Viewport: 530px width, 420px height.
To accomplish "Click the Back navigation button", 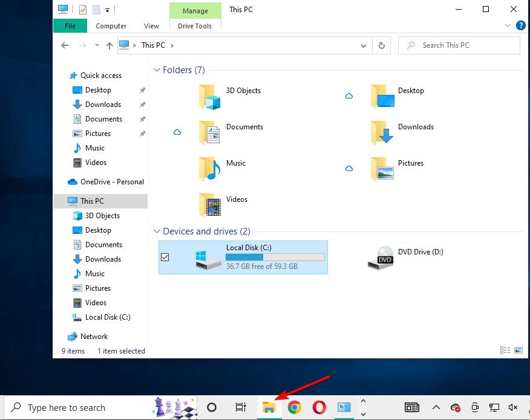I will coord(65,45).
